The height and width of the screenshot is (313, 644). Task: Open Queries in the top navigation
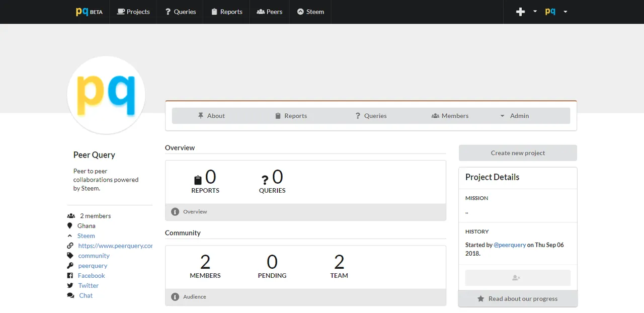180,12
